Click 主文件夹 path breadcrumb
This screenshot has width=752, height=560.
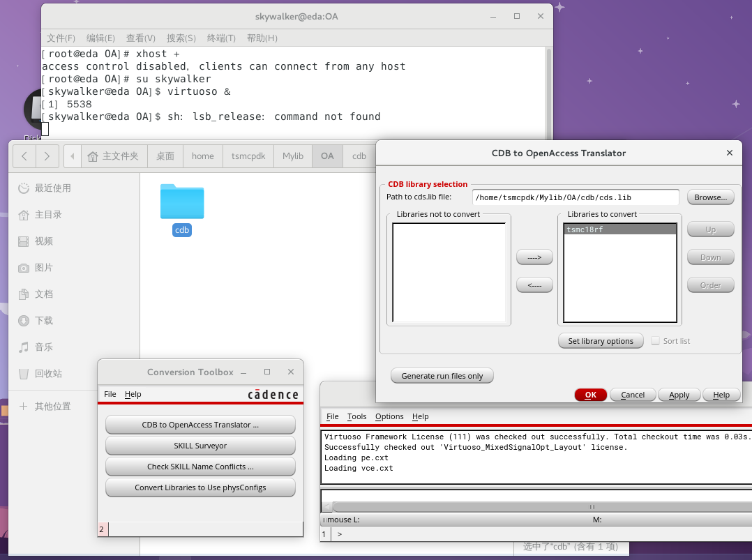coord(114,156)
